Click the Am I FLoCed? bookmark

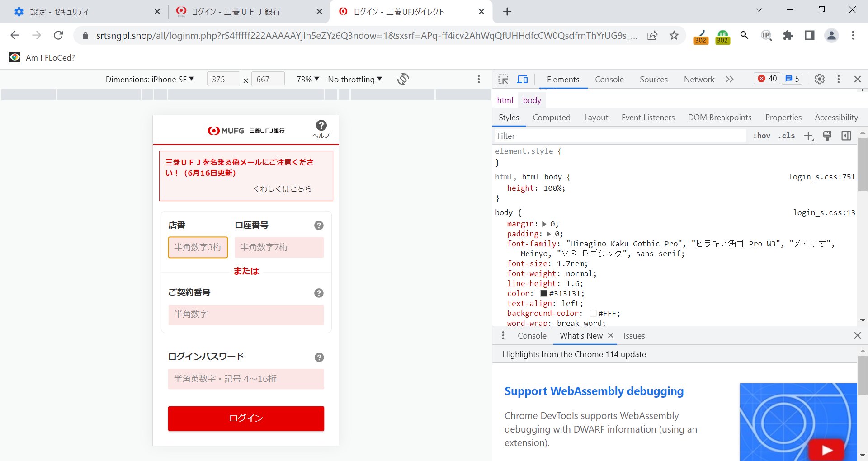tap(42, 57)
